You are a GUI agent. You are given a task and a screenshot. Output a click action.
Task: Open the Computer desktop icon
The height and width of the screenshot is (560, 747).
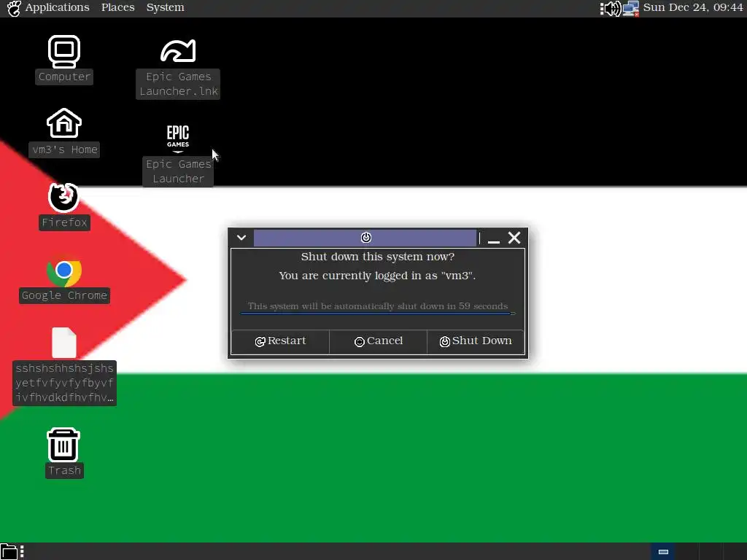[x=64, y=52]
